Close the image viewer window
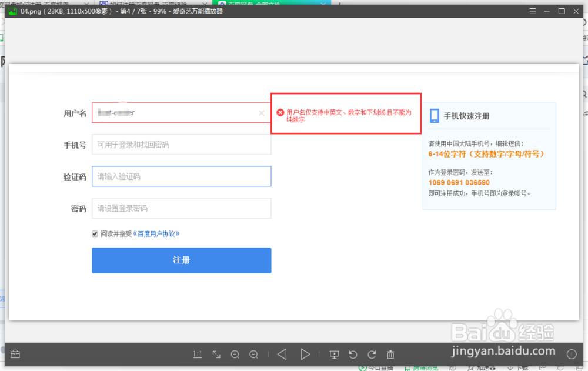Viewport: 588px width, 371px height. [576, 11]
